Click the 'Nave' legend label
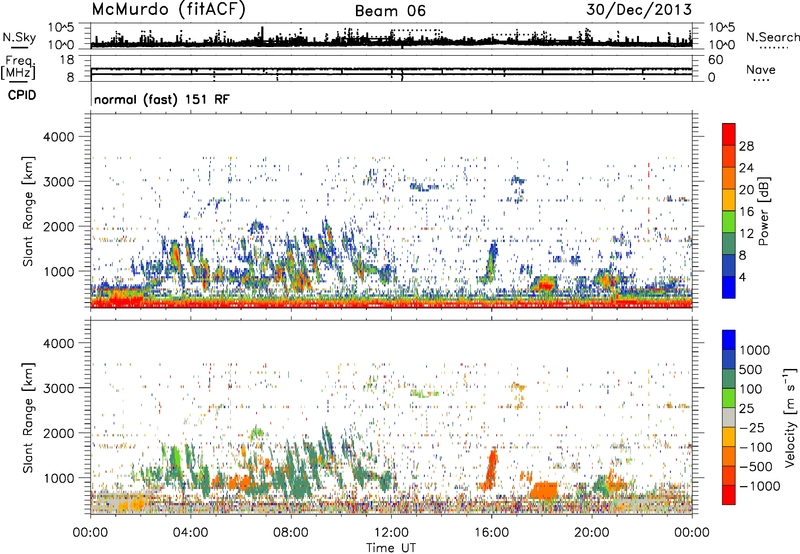 point(761,69)
